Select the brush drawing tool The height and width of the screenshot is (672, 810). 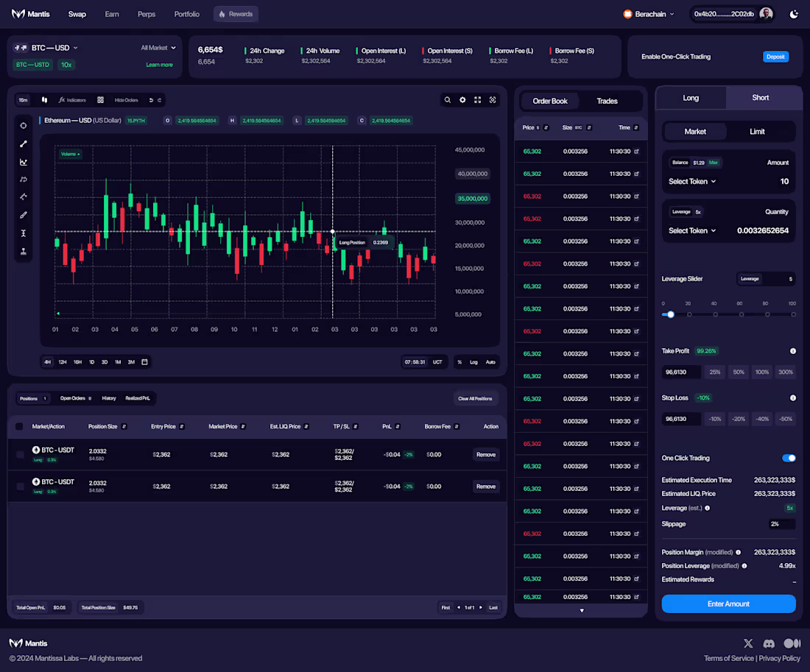coord(23,214)
